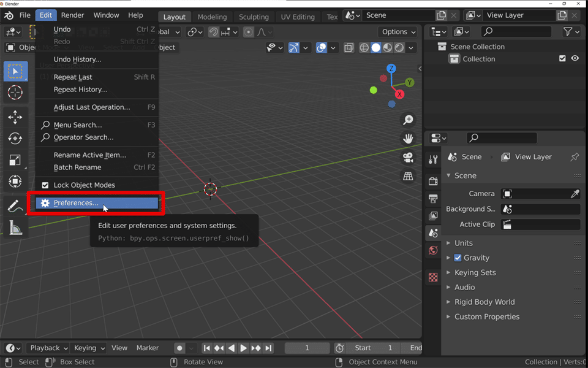Toggle snapping magnet icon
This screenshot has height=368, width=588.
(x=213, y=33)
